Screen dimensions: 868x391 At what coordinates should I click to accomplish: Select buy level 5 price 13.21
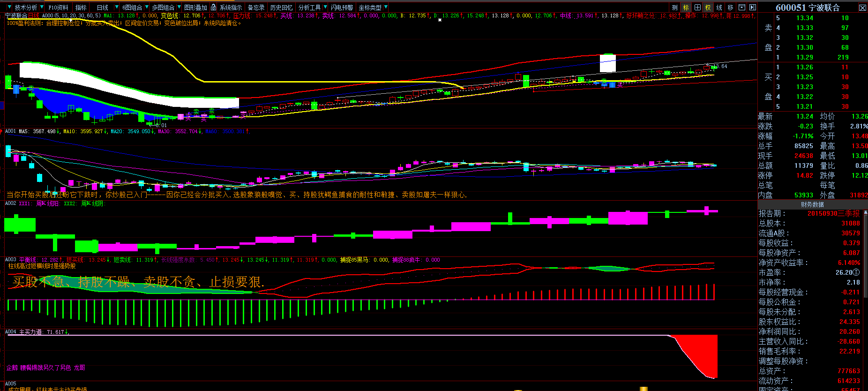(804, 106)
